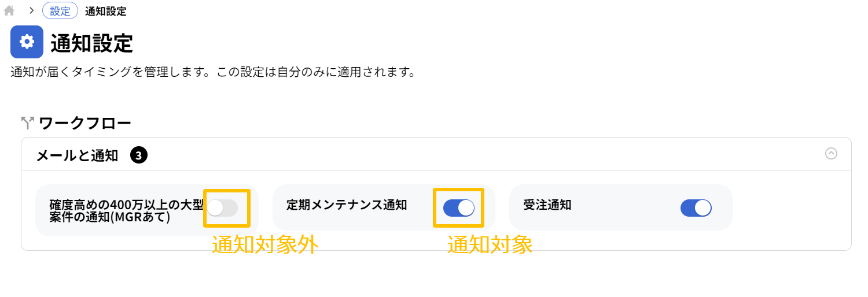Viewport: 868px width, 297px height.
Task: Click the black count badge showing 3
Action: (139, 155)
